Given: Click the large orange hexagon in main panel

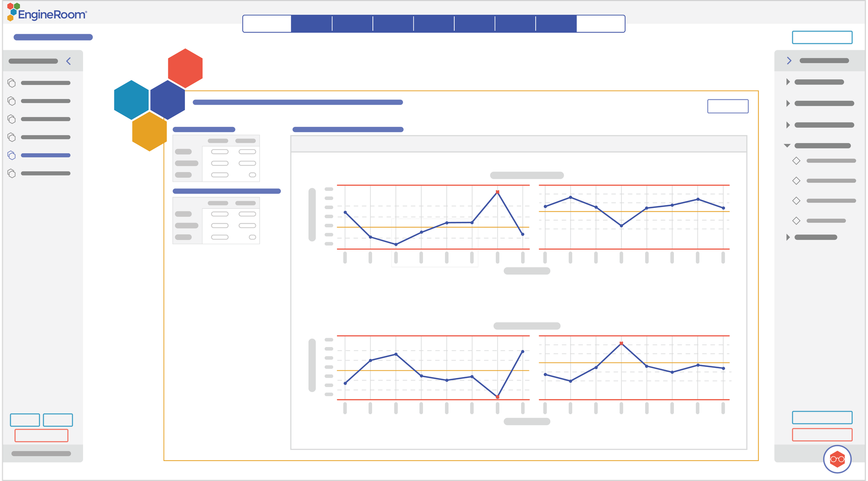Looking at the screenshot, I should (149, 132).
